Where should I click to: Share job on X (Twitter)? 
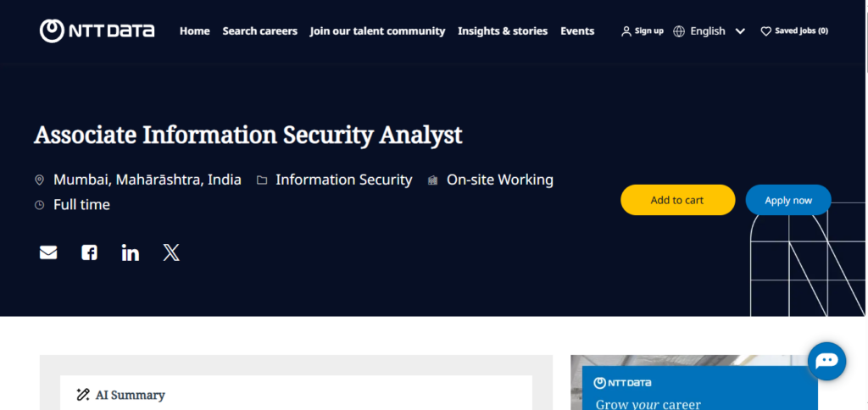click(171, 252)
